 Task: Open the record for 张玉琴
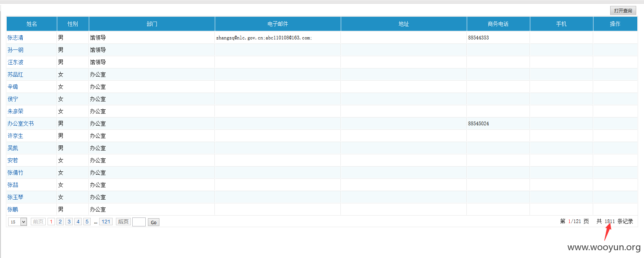point(15,197)
